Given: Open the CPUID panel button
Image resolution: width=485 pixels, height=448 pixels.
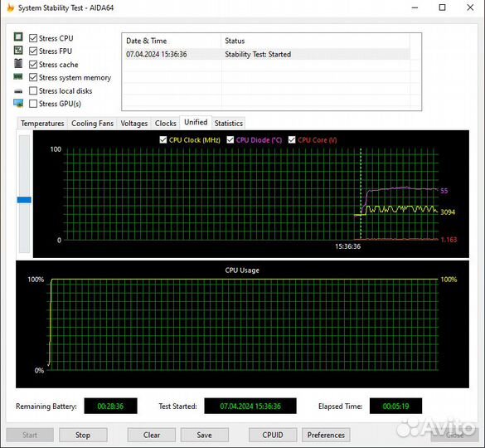Looking at the screenshot, I should [x=273, y=435].
